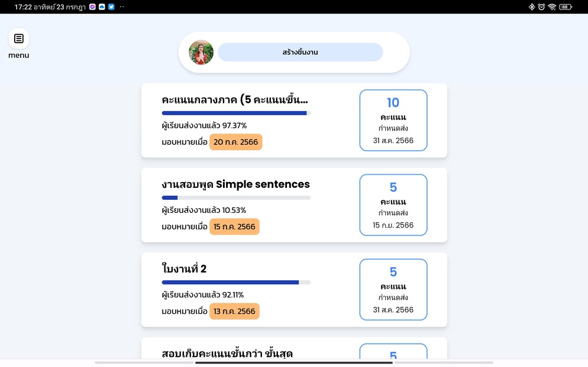
Task: Click the 20 ก.ค. 2566 assigned date badge
Action: pos(236,142)
